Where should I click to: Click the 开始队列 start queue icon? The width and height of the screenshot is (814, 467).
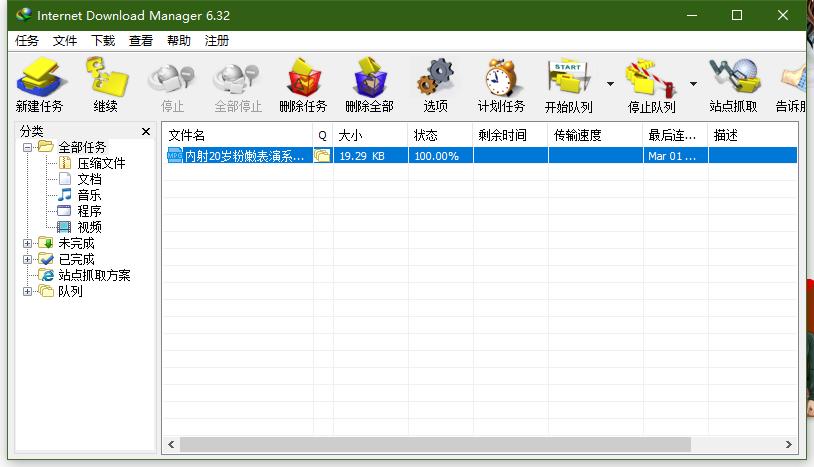(568, 78)
